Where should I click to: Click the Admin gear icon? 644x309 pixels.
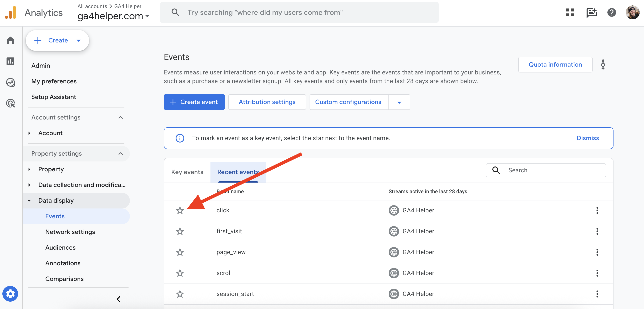coord(10,294)
